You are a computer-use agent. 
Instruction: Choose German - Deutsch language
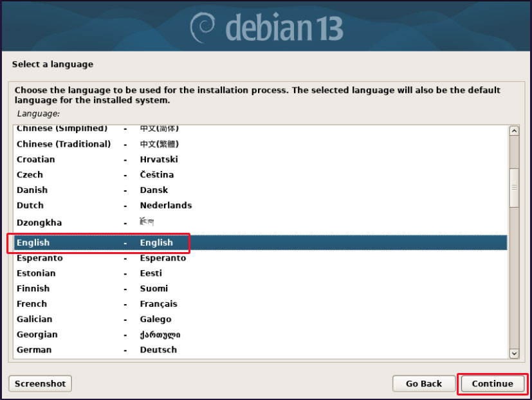[x=261, y=350]
